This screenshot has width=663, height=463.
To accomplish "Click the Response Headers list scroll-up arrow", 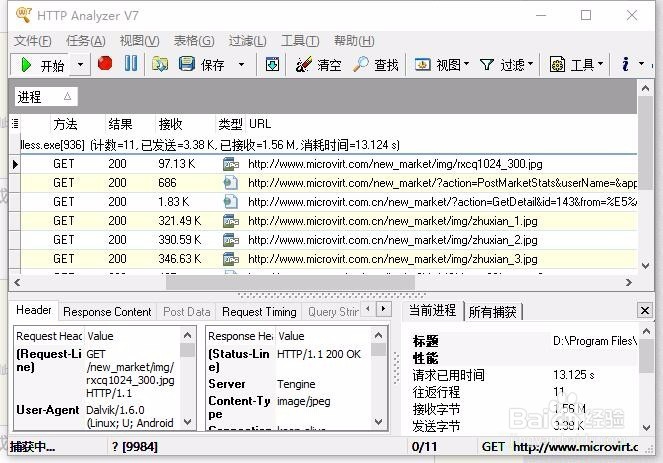I will tap(378, 336).
